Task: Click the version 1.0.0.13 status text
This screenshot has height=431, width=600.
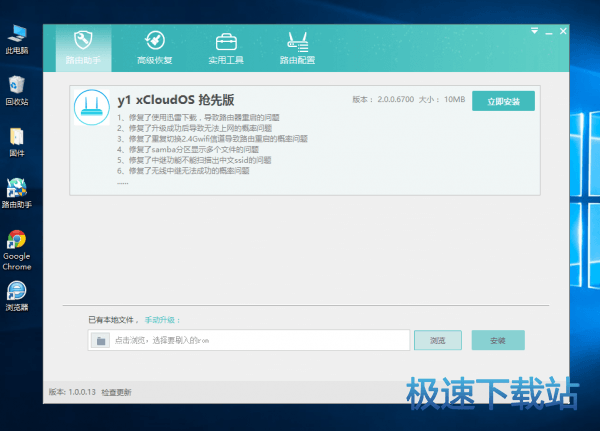Action: click(72, 392)
